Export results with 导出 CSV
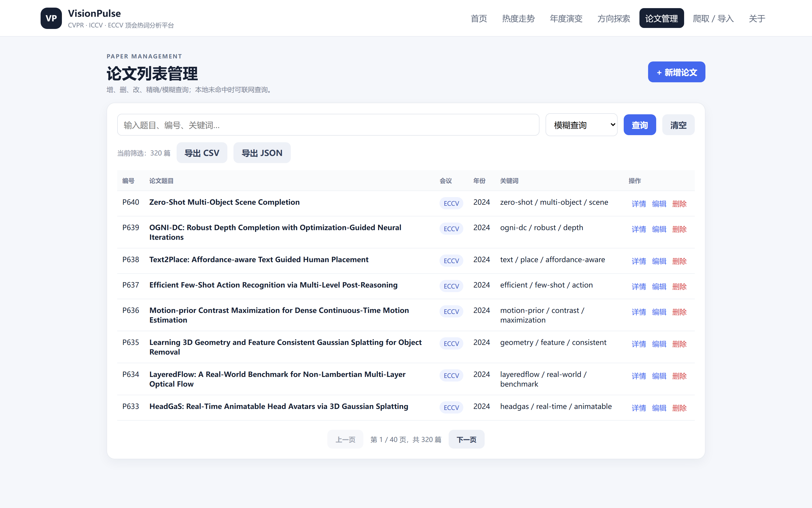Screen dimensions: 812x508 click(202, 153)
